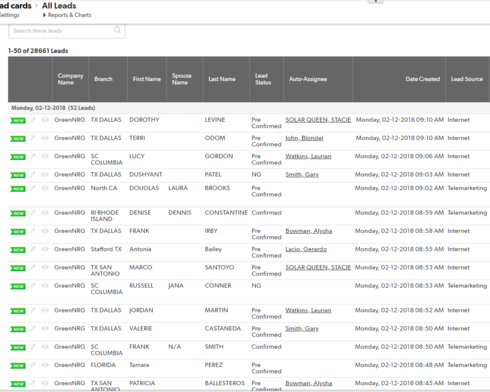This screenshot has width=490, height=392.
Task: Open Watkins, Laurian link in GORDON row
Action: [308, 156]
